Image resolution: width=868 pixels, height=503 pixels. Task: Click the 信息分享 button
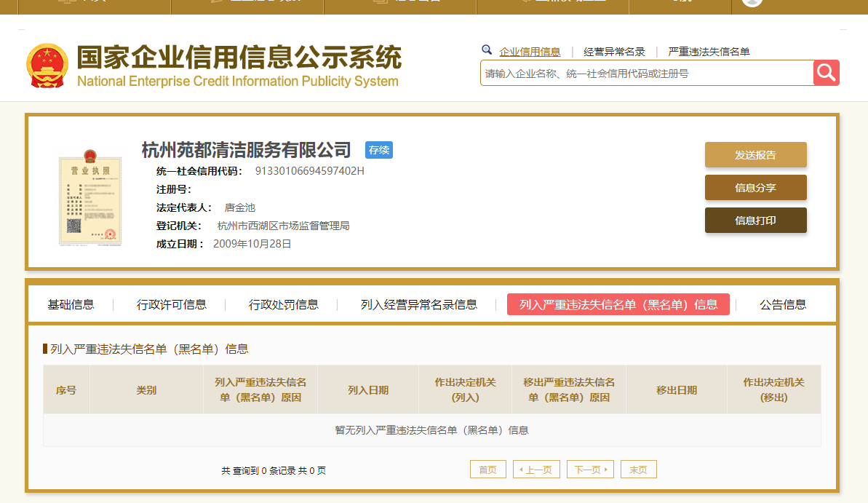pyautogui.click(x=755, y=188)
